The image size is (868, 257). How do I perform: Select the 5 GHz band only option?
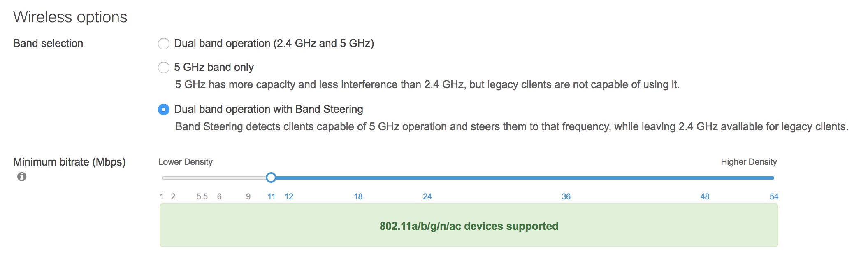[x=164, y=68]
